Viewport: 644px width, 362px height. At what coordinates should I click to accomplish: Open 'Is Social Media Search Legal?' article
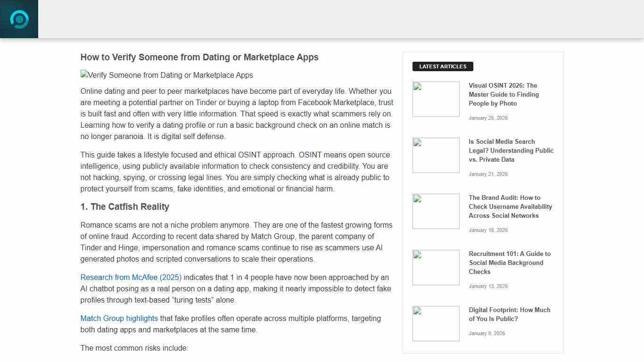click(x=511, y=150)
